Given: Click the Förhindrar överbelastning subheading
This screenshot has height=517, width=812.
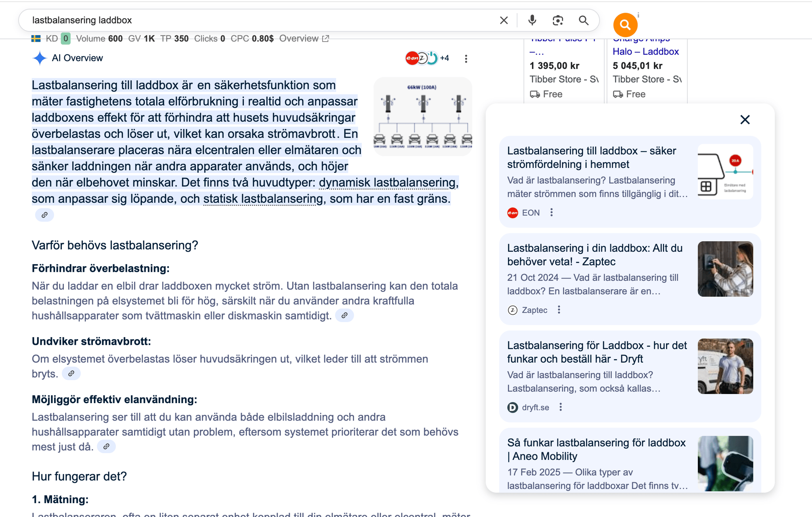Looking at the screenshot, I should click(101, 268).
